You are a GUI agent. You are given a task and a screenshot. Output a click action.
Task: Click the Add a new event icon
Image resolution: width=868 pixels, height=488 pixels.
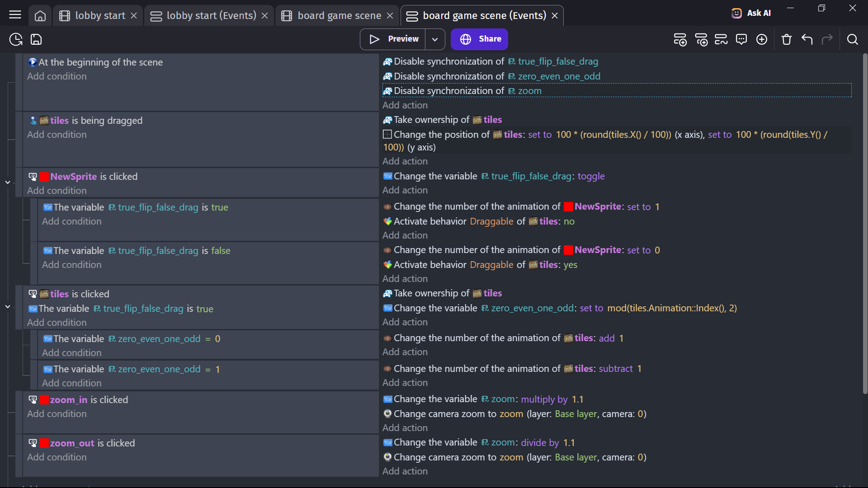point(680,39)
